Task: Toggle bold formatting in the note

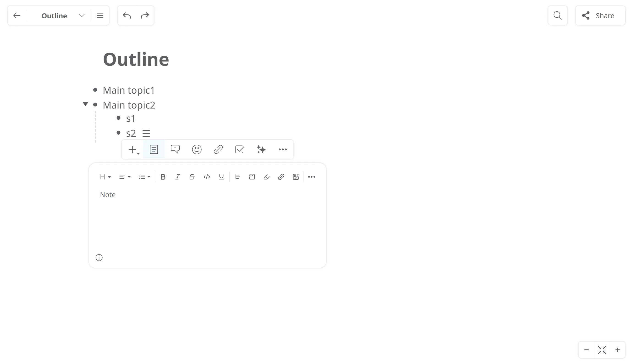Action: click(163, 177)
